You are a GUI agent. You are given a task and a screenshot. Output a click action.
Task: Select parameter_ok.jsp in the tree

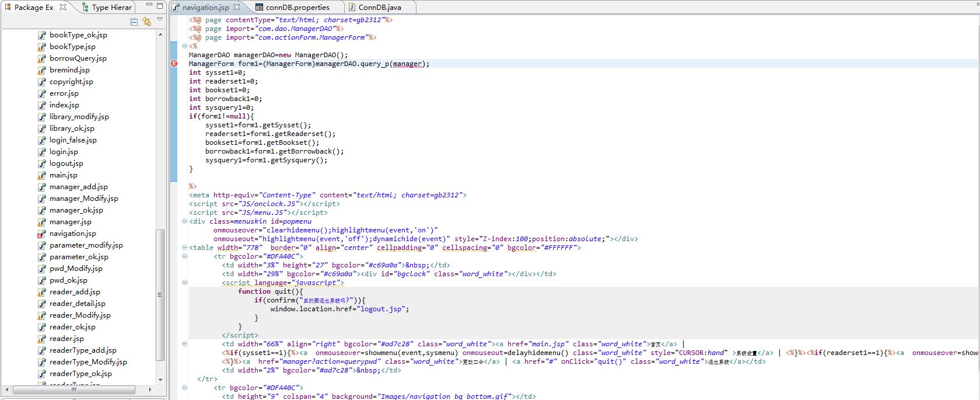79,257
